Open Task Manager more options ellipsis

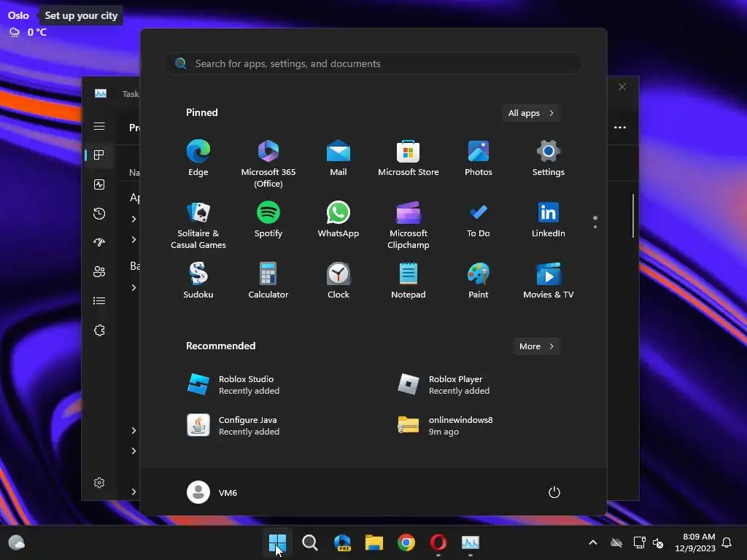coord(620,127)
